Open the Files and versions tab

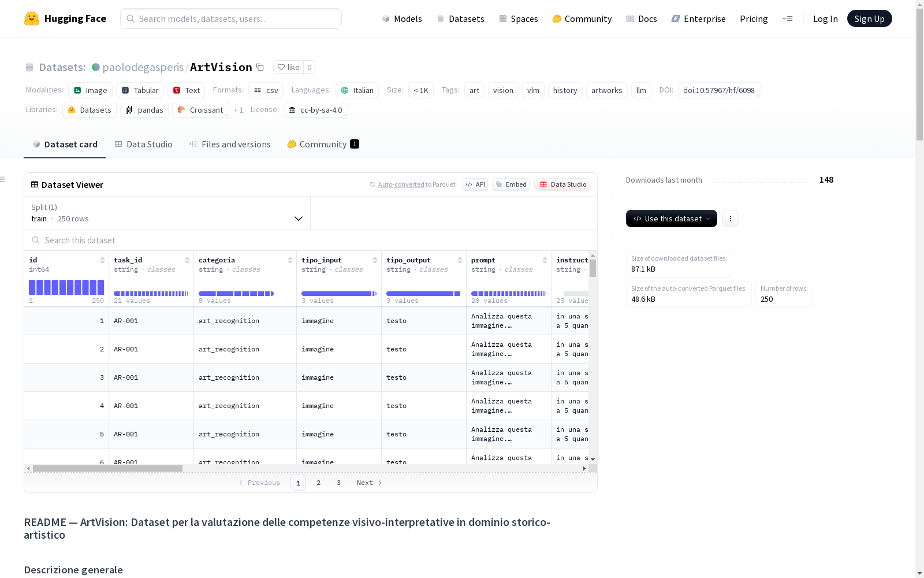(x=230, y=144)
